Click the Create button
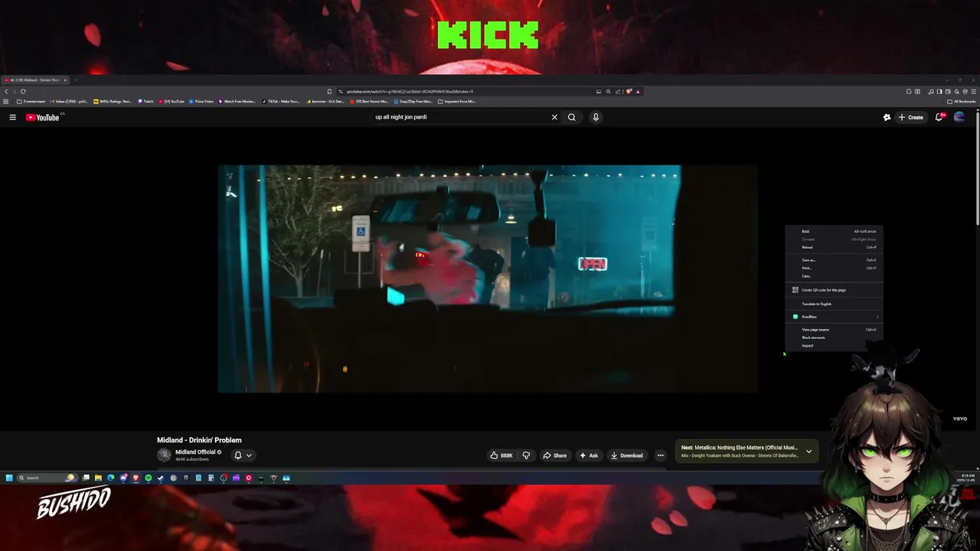This screenshot has width=980, height=551. click(x=911, y=117)
